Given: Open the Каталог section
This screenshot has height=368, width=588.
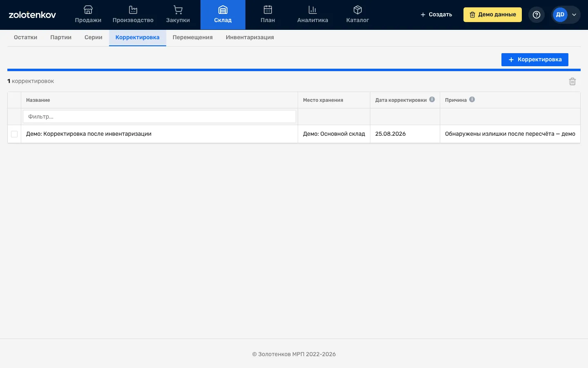Looking at the screenshot, I should point(358,15).
